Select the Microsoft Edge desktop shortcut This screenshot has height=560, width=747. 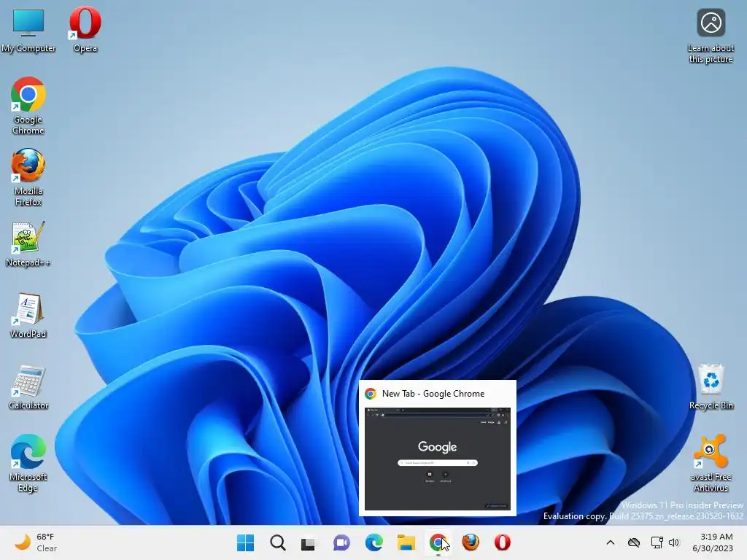pos(28,463)
